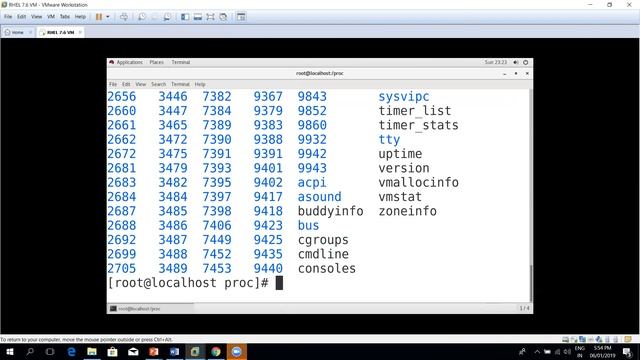This screenshot has width=640, height=360.
Task: Click the uptime entry
Action: (x=400, y=154)
